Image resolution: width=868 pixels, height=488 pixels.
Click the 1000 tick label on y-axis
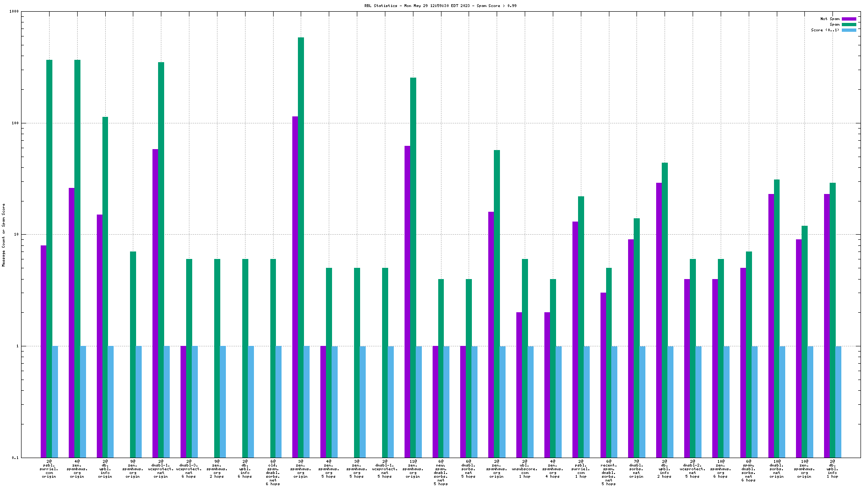tap(14, 12)
